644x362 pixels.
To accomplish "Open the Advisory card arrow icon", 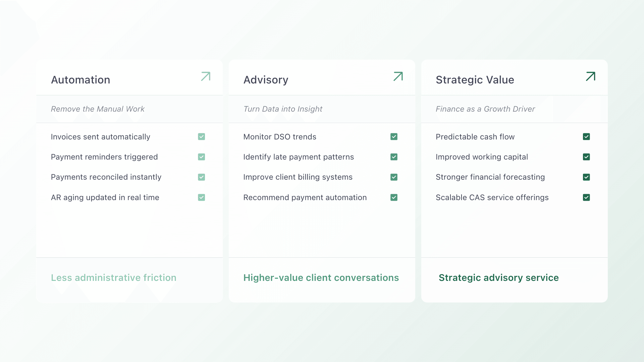I will click(398, 76).
